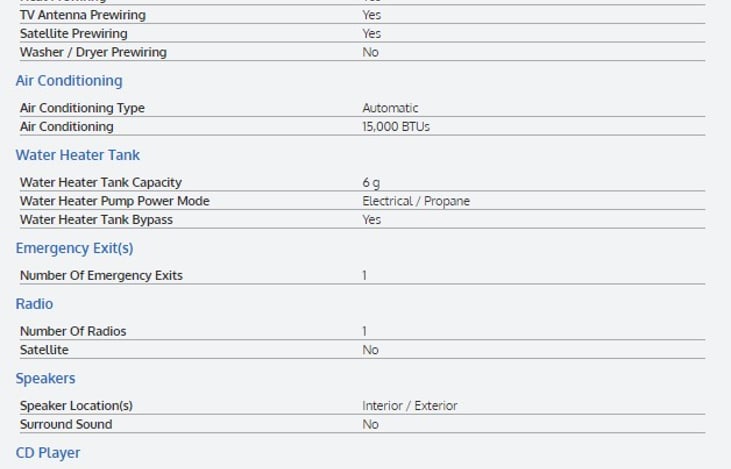Viewport: 731px width, 469px height.
Task: Click the Electrical / Propane value
Action: point(415,201)
